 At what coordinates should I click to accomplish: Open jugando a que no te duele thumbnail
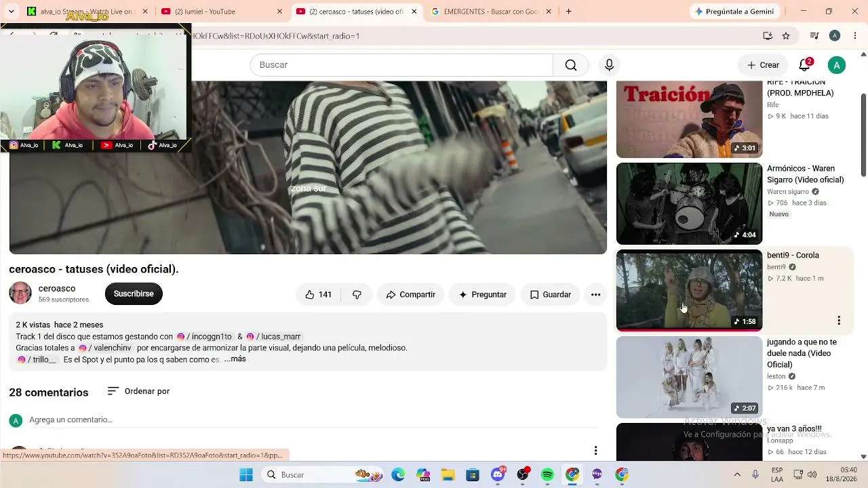point(689,377)
